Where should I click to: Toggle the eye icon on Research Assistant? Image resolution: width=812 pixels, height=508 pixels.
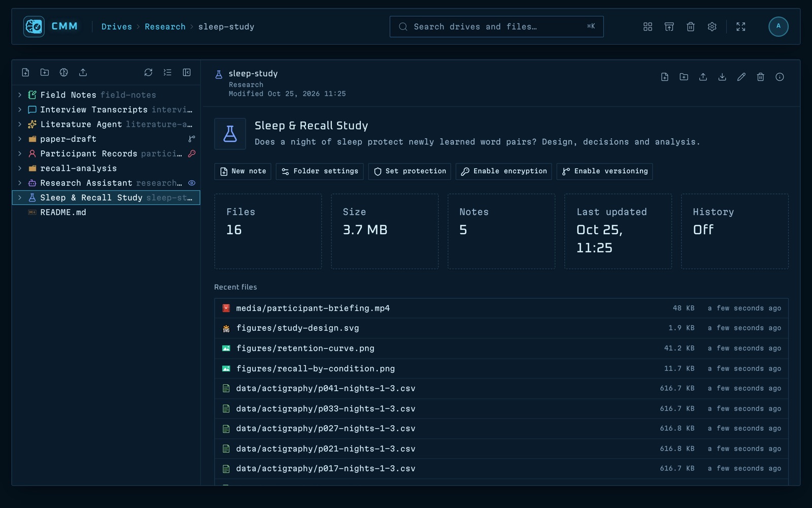pos(192,183)
